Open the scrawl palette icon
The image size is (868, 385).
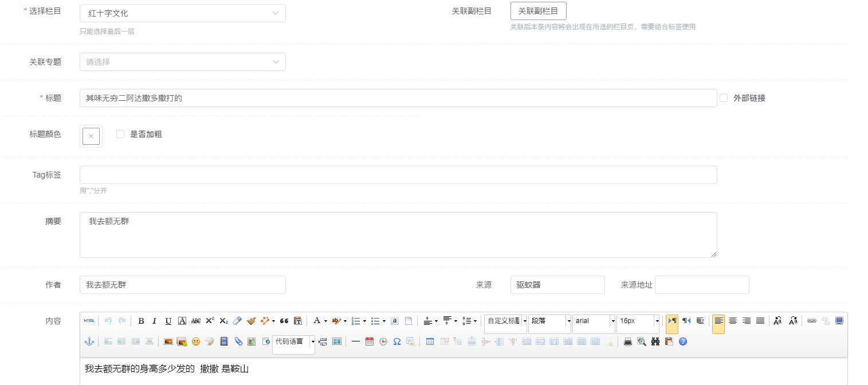(210, 341)
